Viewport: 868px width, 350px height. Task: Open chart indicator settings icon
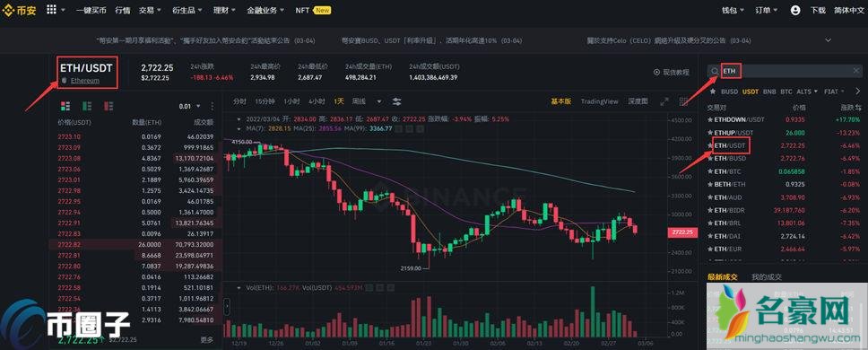pyautogui.click(x=397, y=101)
